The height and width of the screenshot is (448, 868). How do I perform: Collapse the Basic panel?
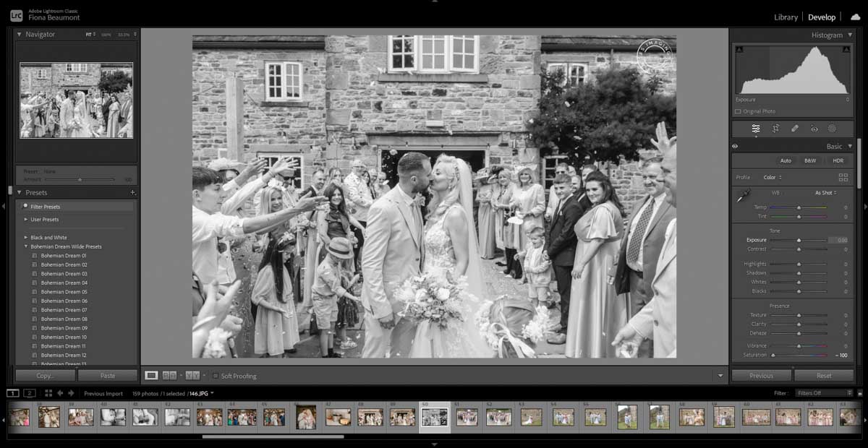pyautogui.click(x=849, y=146)
